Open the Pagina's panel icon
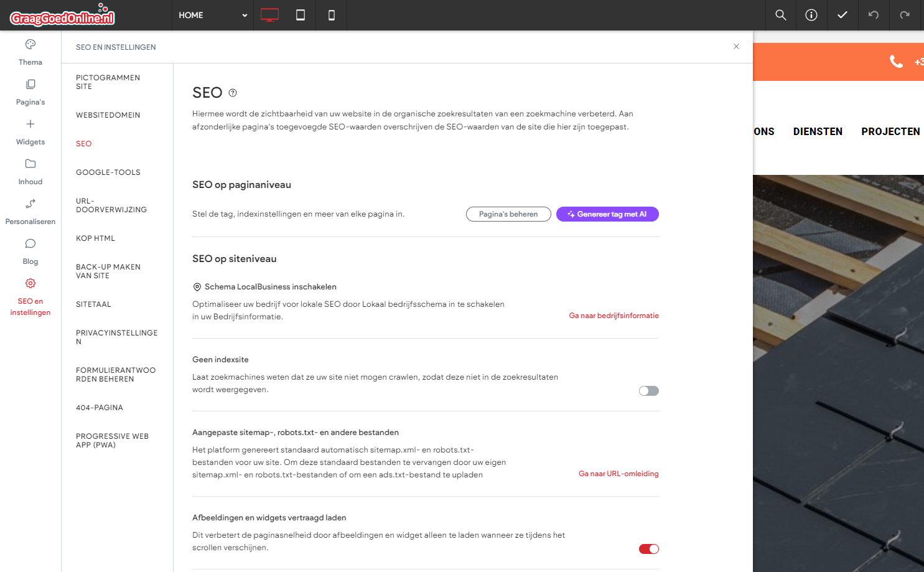 pyautogui.click(x=30, y=84)
